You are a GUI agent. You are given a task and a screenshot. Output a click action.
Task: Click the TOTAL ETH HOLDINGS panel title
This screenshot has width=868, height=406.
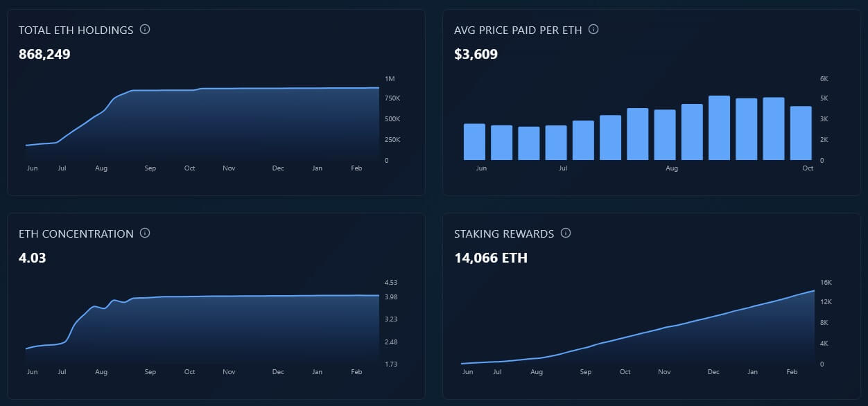pos(76,30)
